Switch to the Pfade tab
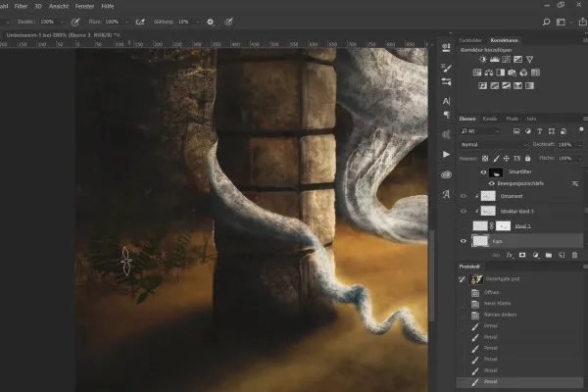Viewport: 588px width, 392px height. (512, 119)
